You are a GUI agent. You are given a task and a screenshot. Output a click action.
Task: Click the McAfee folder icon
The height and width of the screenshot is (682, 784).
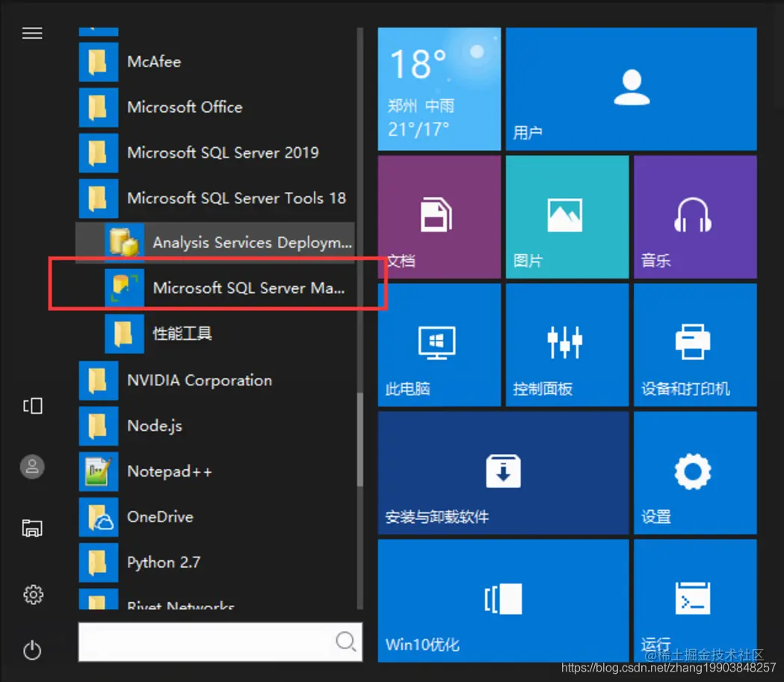pos(99,62)
